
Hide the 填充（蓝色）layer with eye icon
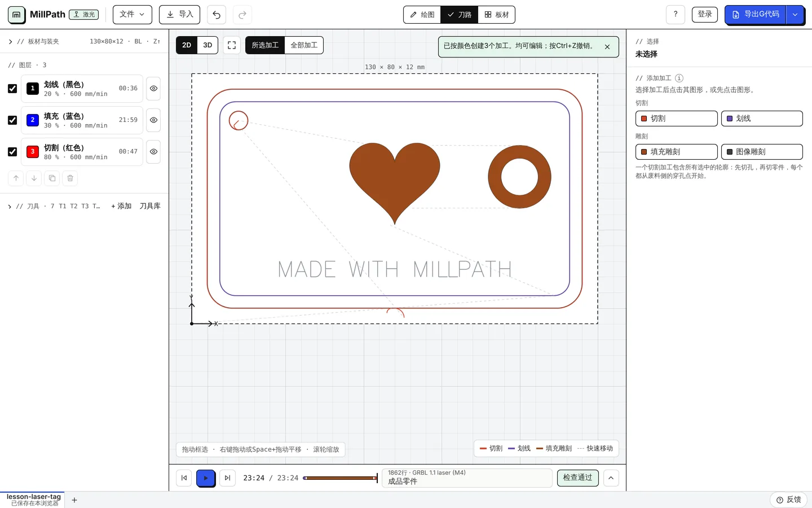(x=153, y=120)
